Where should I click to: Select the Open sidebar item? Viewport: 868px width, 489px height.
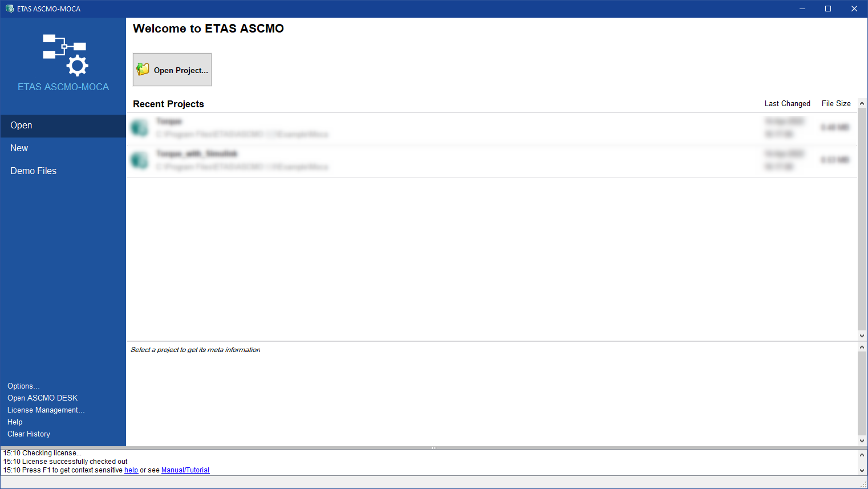(x=21, y=126)
